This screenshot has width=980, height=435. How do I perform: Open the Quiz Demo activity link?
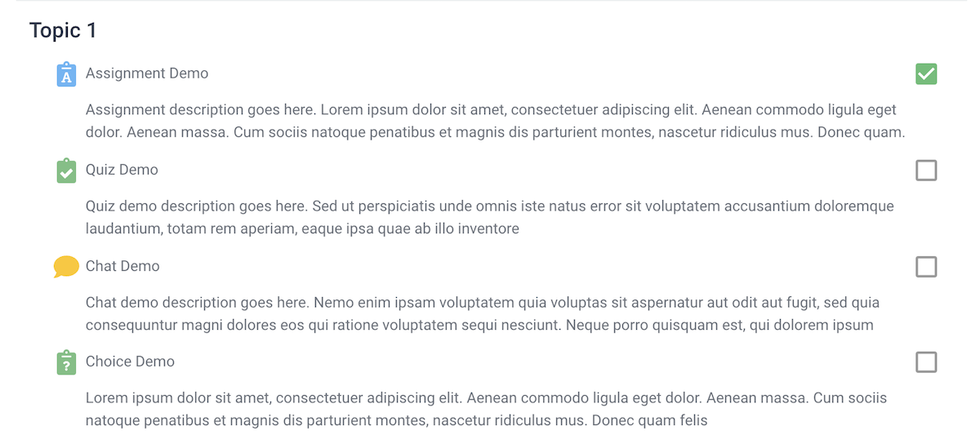(122, 170)
